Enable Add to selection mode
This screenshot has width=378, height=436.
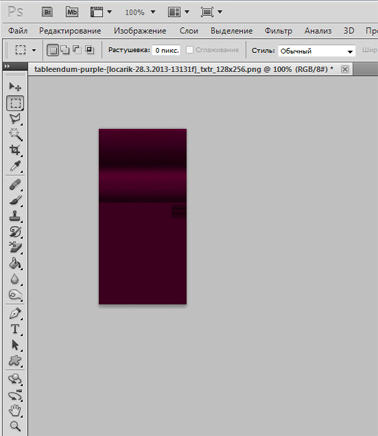[65, 50]
